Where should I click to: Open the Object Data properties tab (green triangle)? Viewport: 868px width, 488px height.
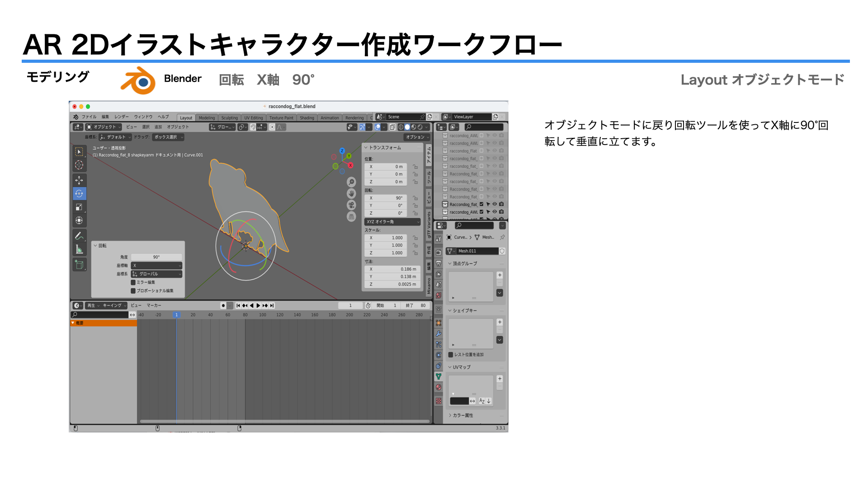coord(439,376)
